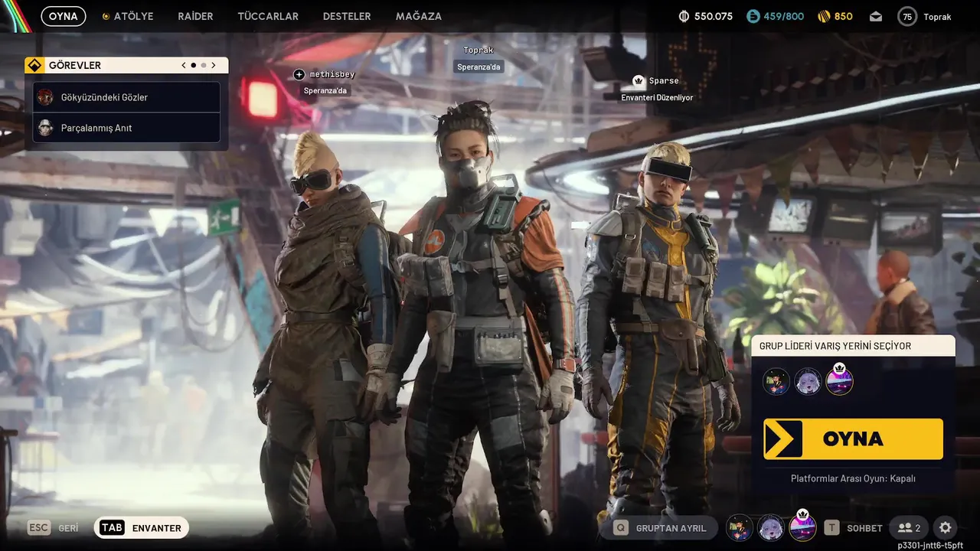The width and height of the screenshot is (980, 551).
Task: Click the yellow GÖREVLER quest diamond icon
Action: (x=34, y=65)
